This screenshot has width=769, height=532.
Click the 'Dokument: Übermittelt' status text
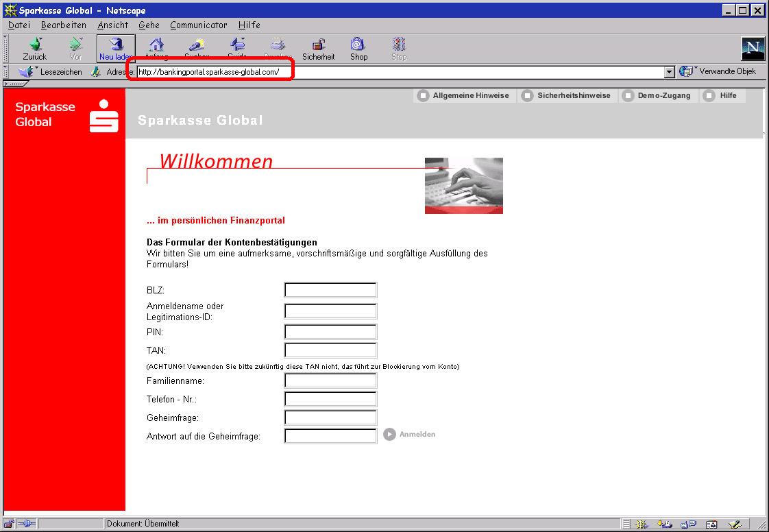(143, 524)
